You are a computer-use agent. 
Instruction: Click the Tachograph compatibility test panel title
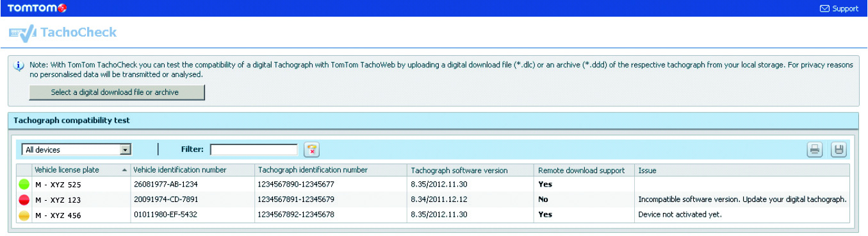pos(72,120)
